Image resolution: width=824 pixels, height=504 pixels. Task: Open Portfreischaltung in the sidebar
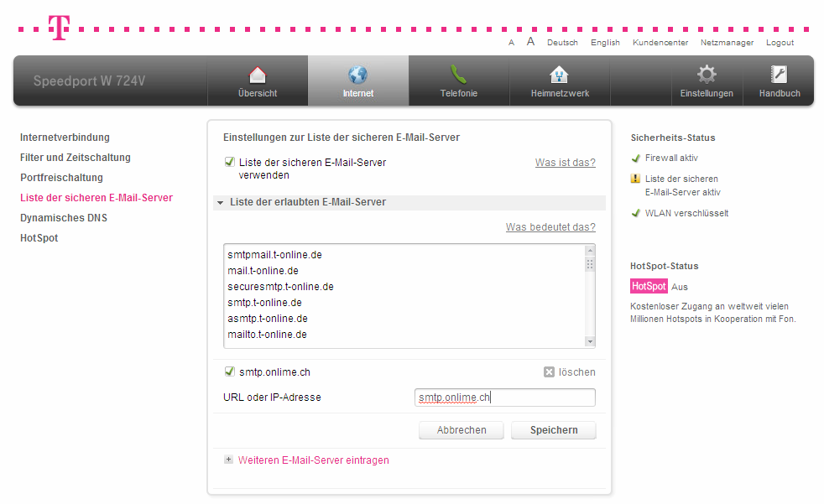61,178
